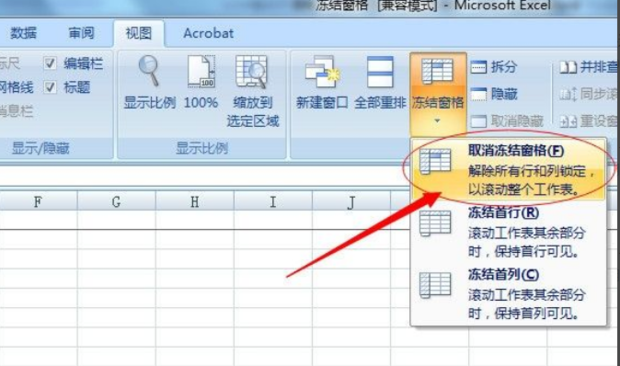Click the Unfreeze Panes menu icon
Image resolution: width=620 pixels, height=366 pixels.
pos(435,161)
